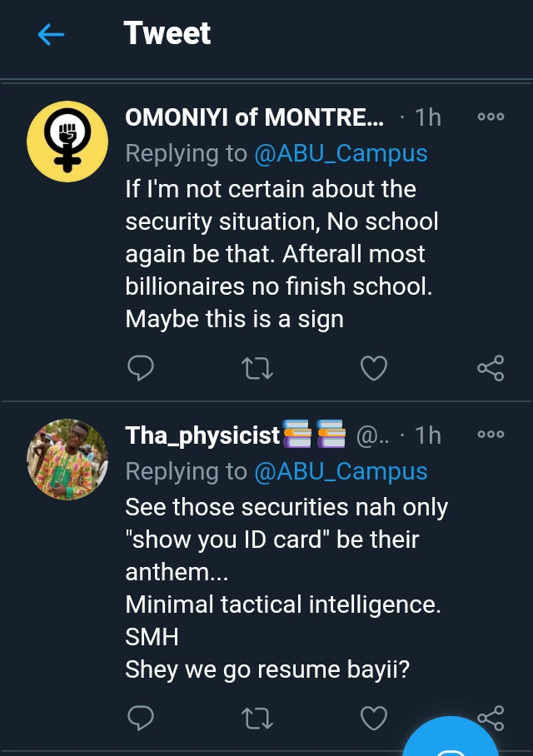Image resolution: width=533 pixels, height=756 pixels.
Task: Reply to Tha_physicist's tweet
Action: point(140,718)
